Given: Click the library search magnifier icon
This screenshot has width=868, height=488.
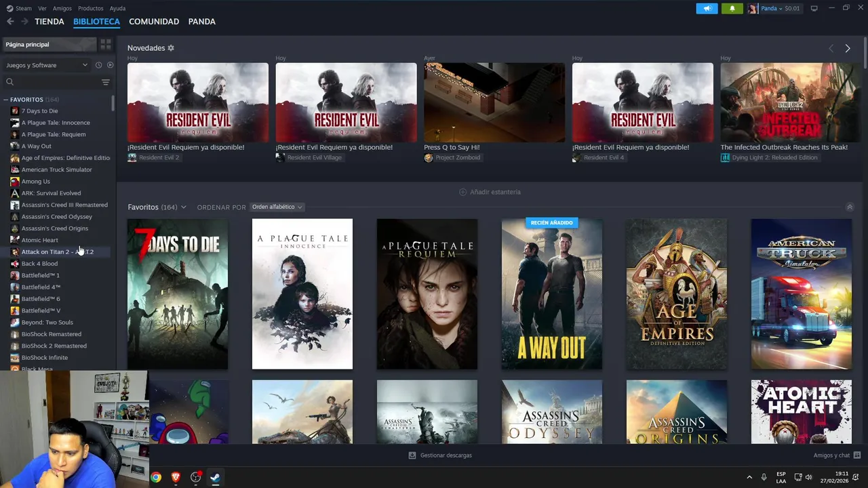Looking at the screenshot, I should [x=9, y=82].
